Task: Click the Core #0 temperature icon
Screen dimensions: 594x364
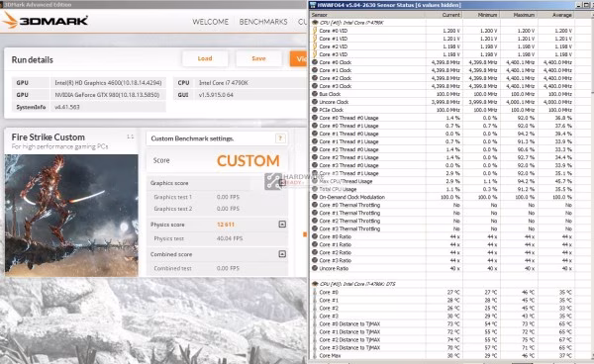Action: (x=315, y=292)
